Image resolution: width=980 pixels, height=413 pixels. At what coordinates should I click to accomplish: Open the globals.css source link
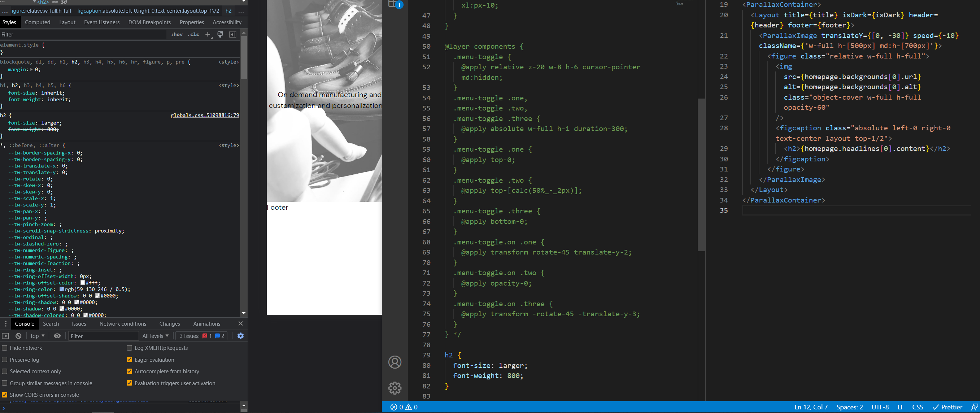205,115
